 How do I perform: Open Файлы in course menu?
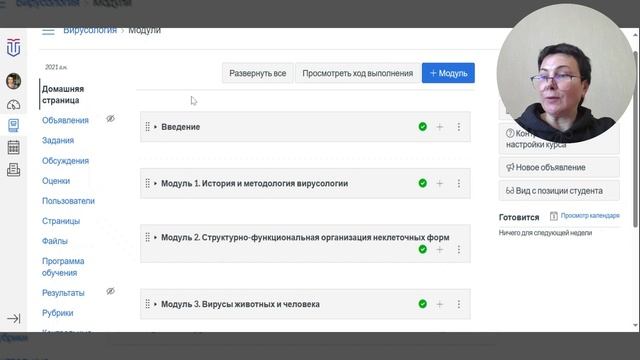(x=55, y=241)
